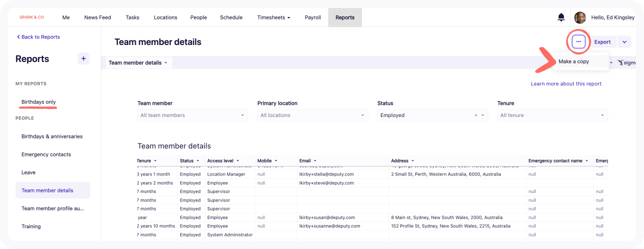The height and width of the screenshot is (249, 644).
Task: Open the Training report
Action: click(31, 226)
